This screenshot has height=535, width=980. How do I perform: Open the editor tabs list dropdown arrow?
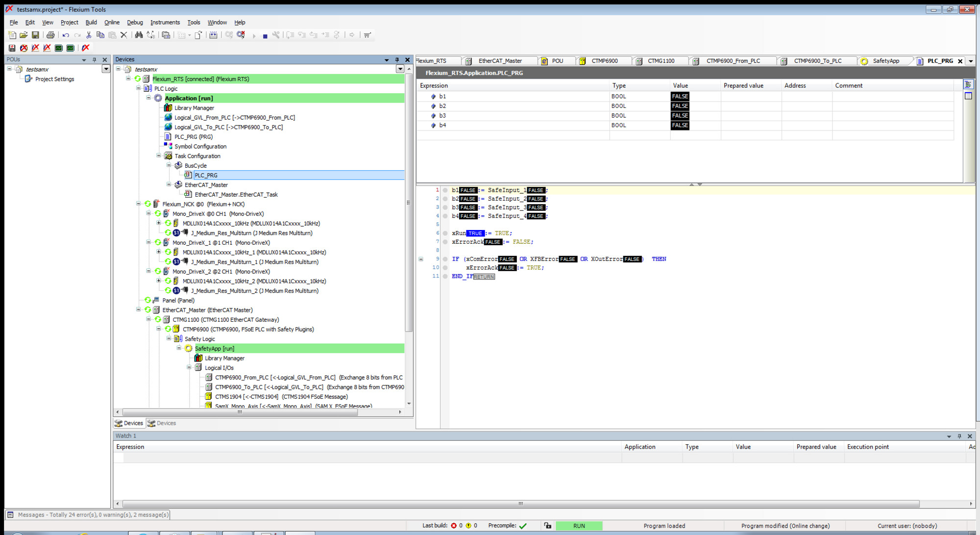(971, 61)
